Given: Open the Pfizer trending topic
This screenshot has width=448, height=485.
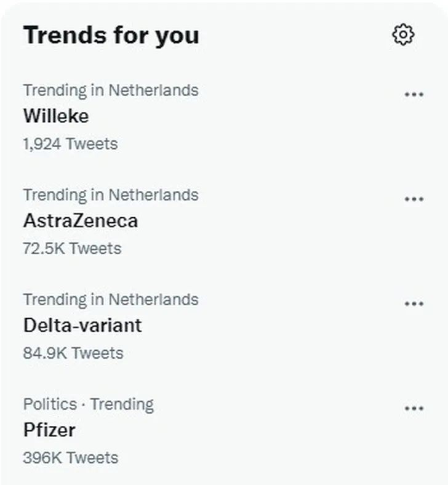Looking at the screenshot, I should coord(49,430).
